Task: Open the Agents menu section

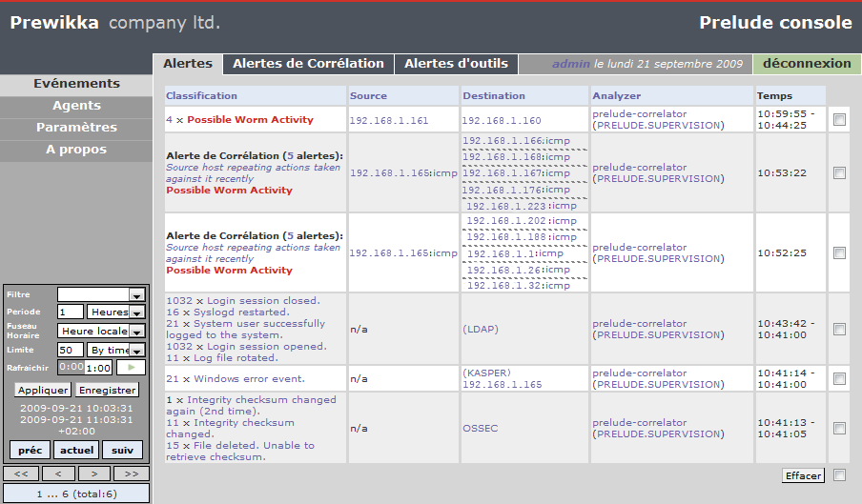Action: coord(76,106)
